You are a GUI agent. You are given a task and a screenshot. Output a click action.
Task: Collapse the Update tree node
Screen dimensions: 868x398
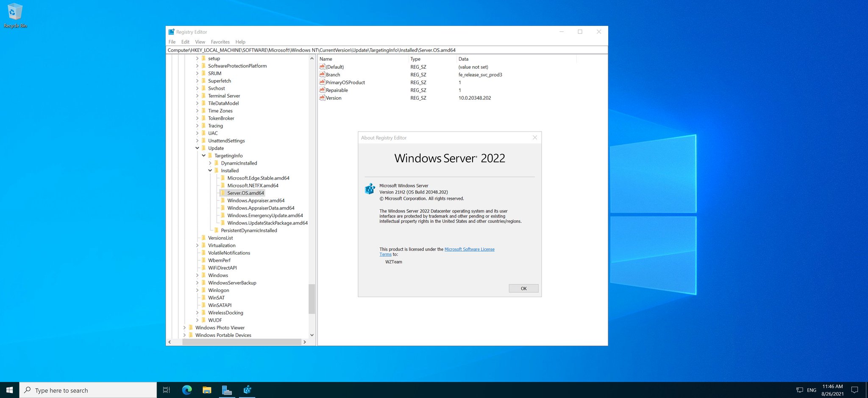(x=198, y=148)
